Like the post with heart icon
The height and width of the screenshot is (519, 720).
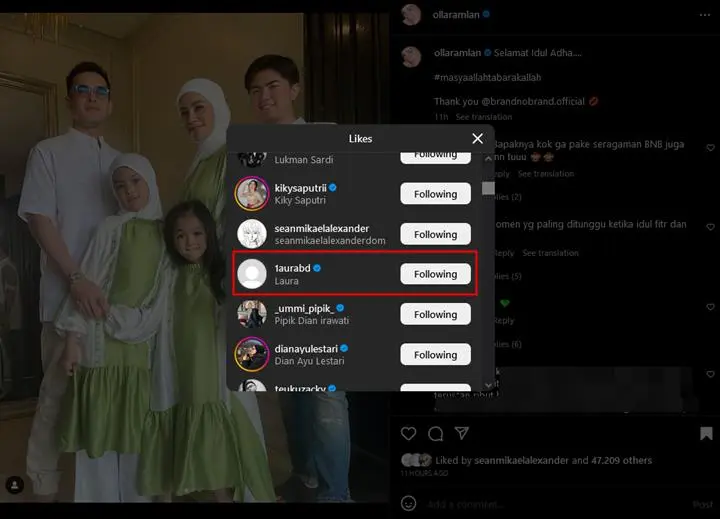(x=408, y=433)
